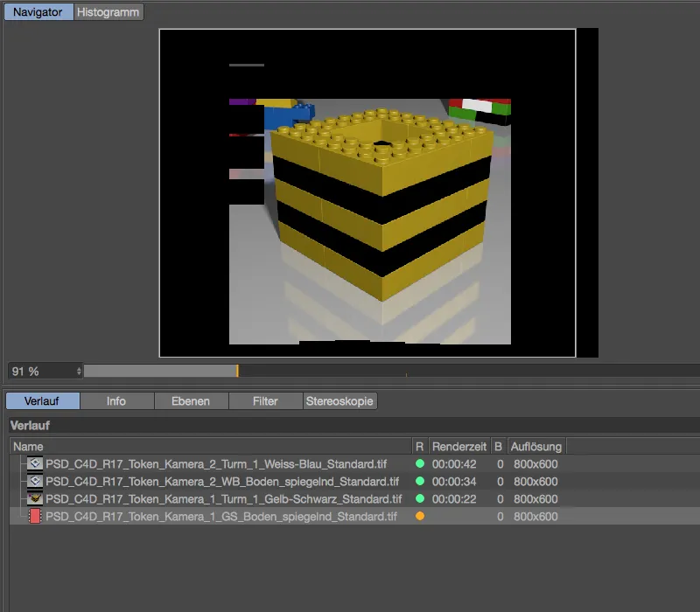700x612 pixels.
Task: Click orange status dot of GS_Boden_spiegelnd render
Action: pos(420,516)
